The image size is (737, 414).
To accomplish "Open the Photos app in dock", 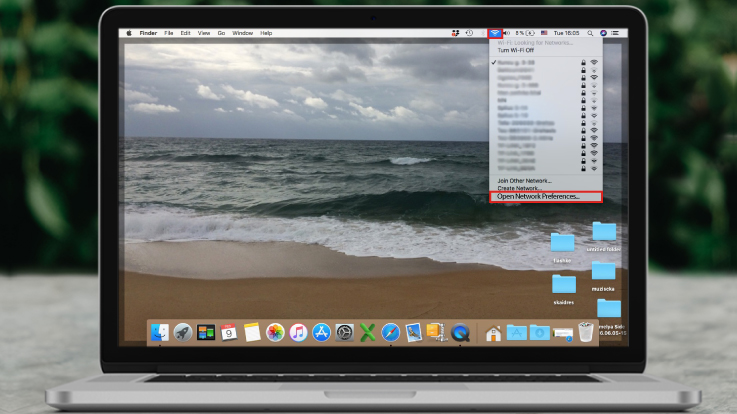I will [x=275, y=332].
